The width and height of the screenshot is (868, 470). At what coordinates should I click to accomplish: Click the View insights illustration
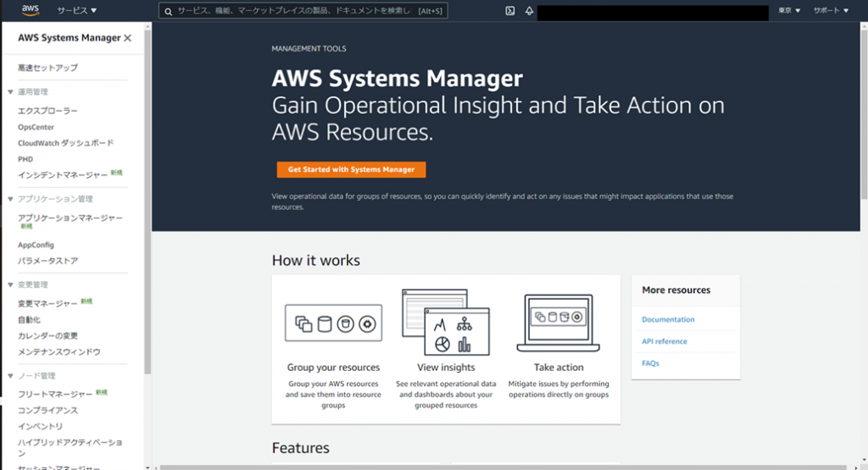[446, 323]
